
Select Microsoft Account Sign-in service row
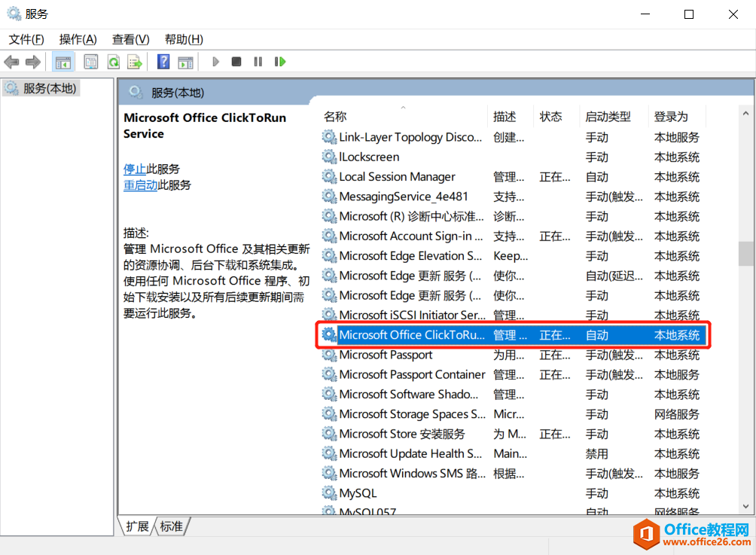pyautogui.click(x=512, y=236)
